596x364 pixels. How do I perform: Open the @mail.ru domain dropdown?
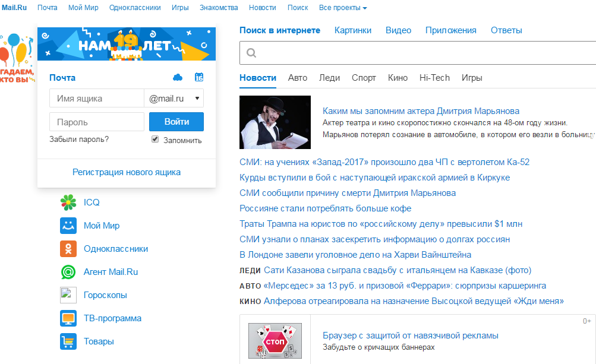pos(174,99)
